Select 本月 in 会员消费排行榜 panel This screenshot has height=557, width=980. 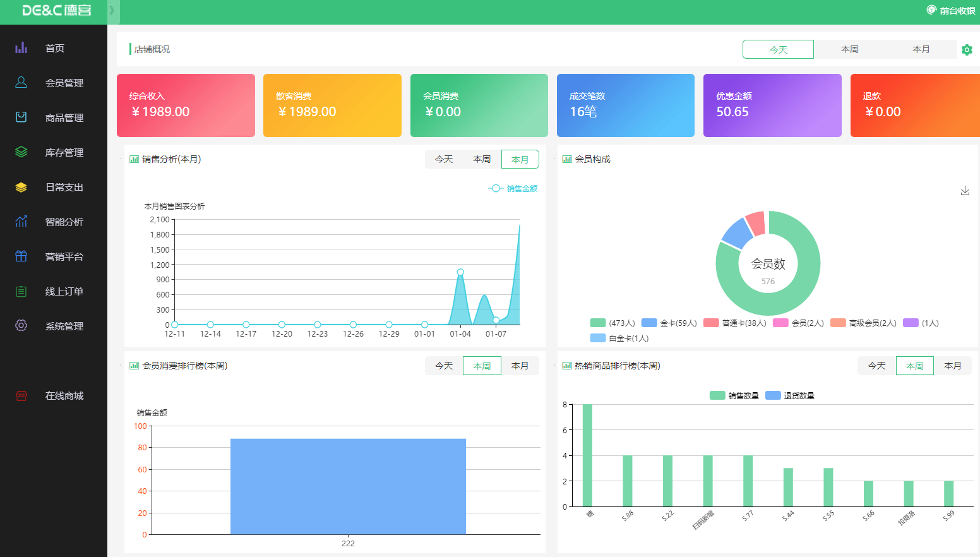pos(520,366)
